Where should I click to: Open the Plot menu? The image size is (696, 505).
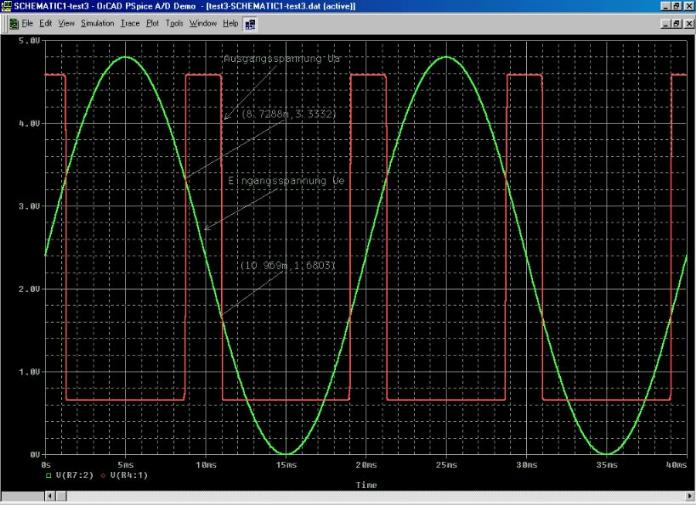tap(152, 24)
